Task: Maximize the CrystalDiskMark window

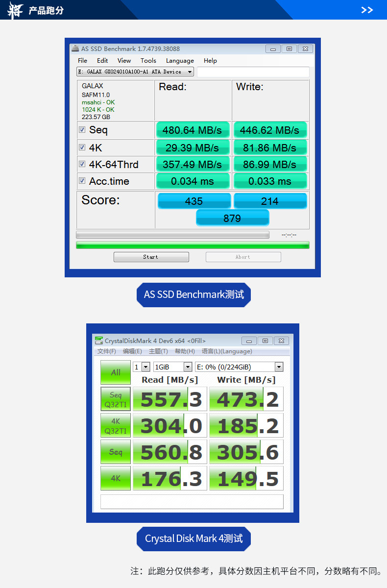Action: point(265,341)
